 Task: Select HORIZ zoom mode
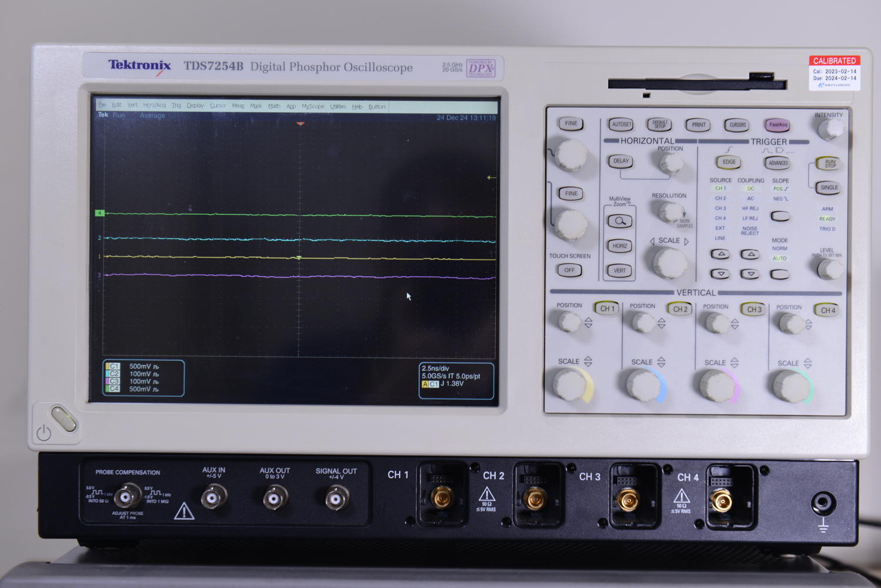(619, 246)
